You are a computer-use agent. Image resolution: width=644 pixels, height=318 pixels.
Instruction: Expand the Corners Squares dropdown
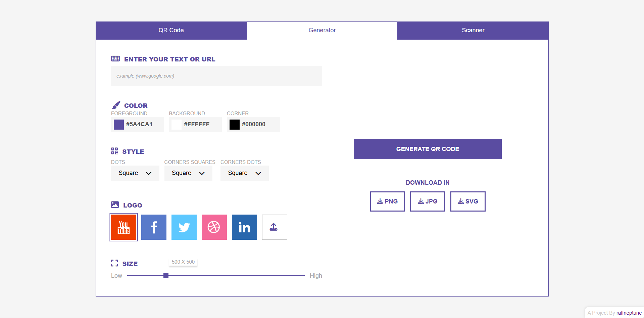[188, 173]
